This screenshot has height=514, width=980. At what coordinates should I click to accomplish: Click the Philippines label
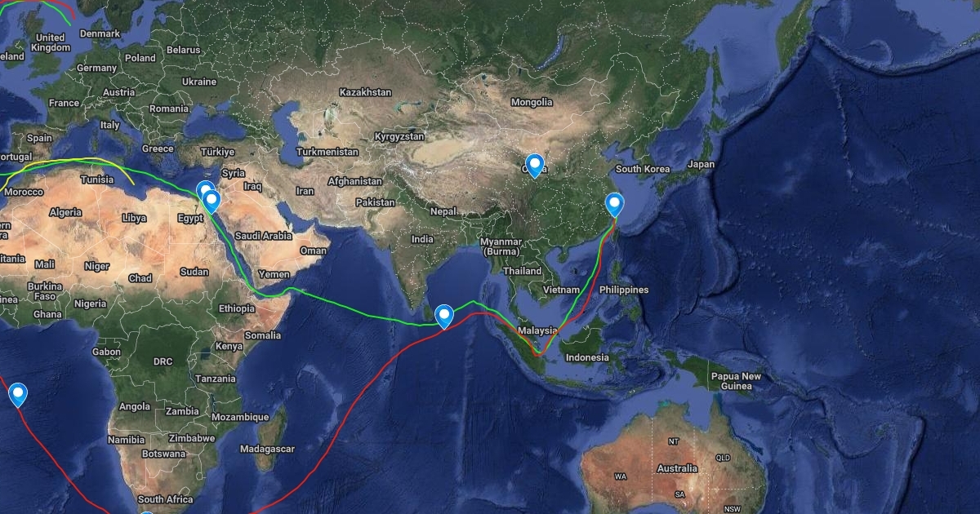[x=624, y=290]
